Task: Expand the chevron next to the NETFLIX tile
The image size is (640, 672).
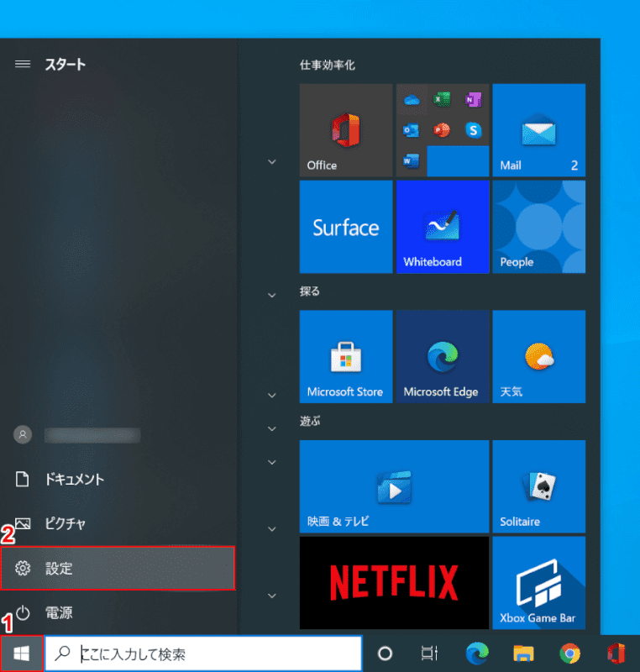Action: coord(272,596)
